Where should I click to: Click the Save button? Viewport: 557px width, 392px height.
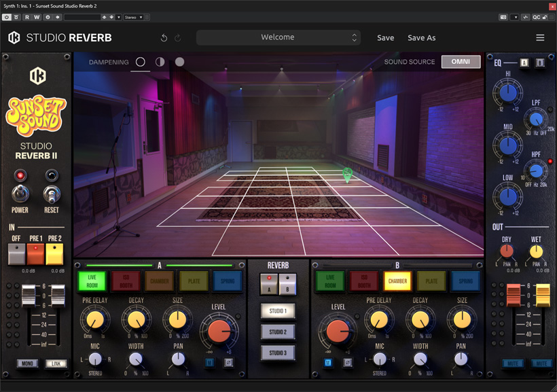[x=385, y=37]
